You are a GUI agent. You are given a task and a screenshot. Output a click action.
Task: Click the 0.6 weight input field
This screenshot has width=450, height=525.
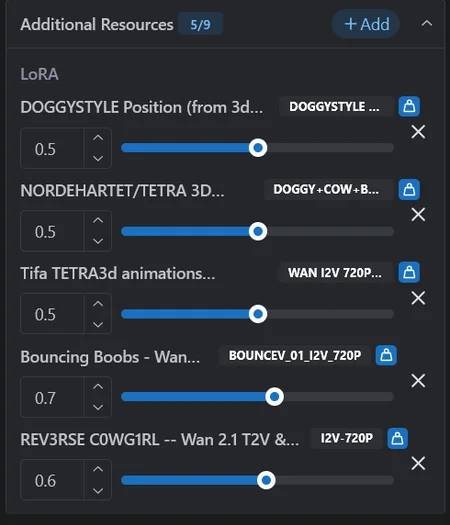click(x=52, y=480)
